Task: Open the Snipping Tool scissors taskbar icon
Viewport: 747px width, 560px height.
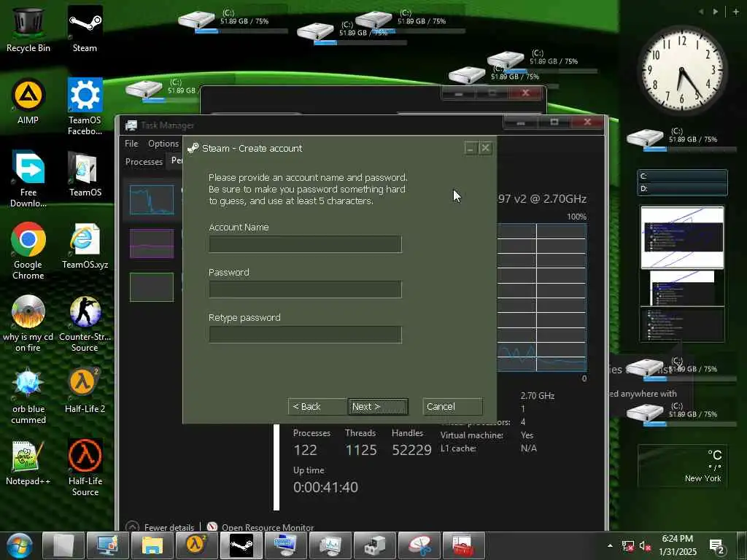Action: pyautogui.click(x=419, y=545)
